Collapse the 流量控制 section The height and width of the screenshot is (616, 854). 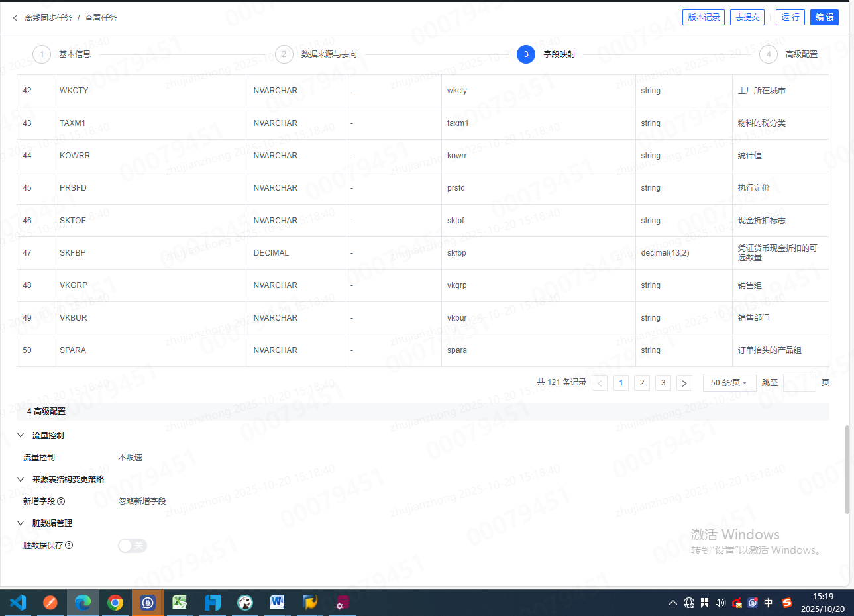pyautogui.click(x=21, y=435)
